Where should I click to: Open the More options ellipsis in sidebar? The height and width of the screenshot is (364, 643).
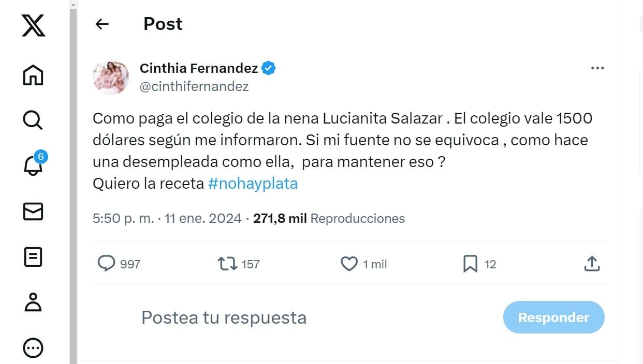[32, 348]
